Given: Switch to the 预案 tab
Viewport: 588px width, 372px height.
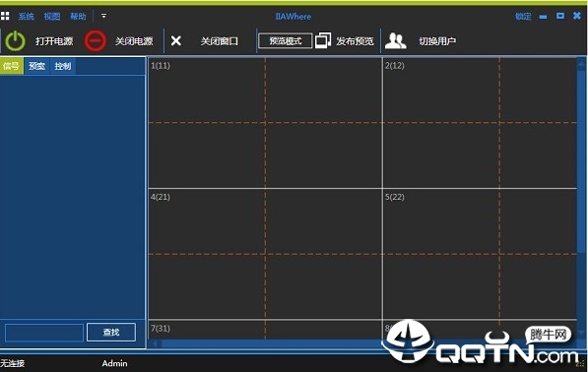Looking at the screenshot, I should click(36, 66).
